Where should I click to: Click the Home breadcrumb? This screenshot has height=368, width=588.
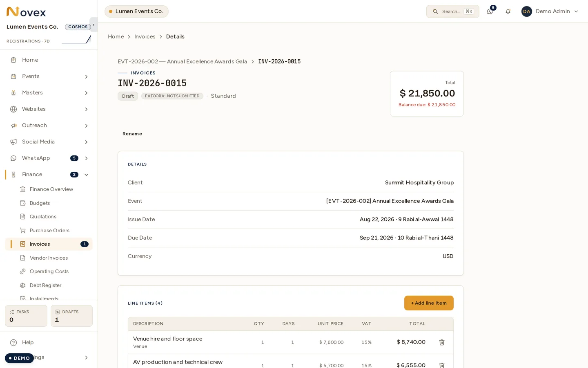click(x=116, y=37)
